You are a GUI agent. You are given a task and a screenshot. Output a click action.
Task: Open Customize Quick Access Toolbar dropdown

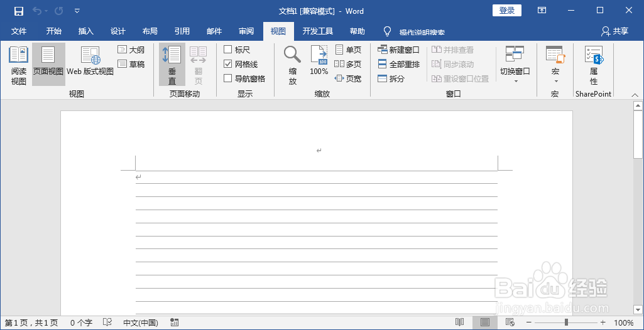pyautogui.click(x=77, y=11)
